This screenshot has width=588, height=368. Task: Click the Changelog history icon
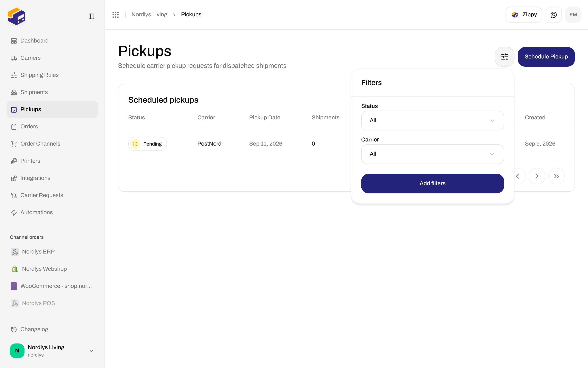14,329
